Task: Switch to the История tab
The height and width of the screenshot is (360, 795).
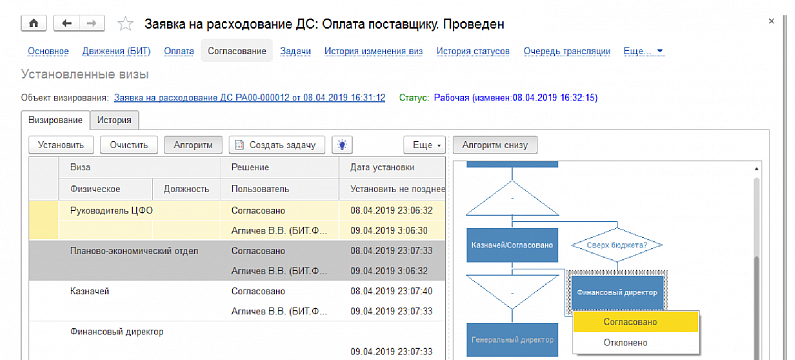Action: click(115, 120)
